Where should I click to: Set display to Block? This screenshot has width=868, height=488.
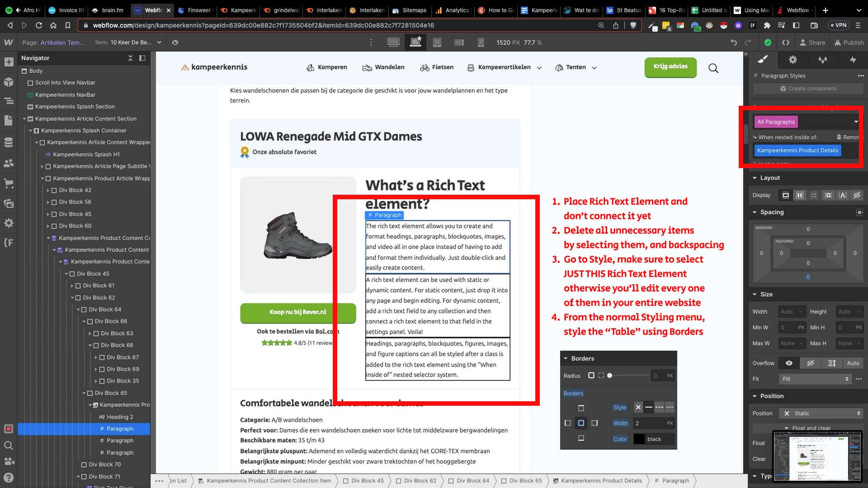[786, 195]
